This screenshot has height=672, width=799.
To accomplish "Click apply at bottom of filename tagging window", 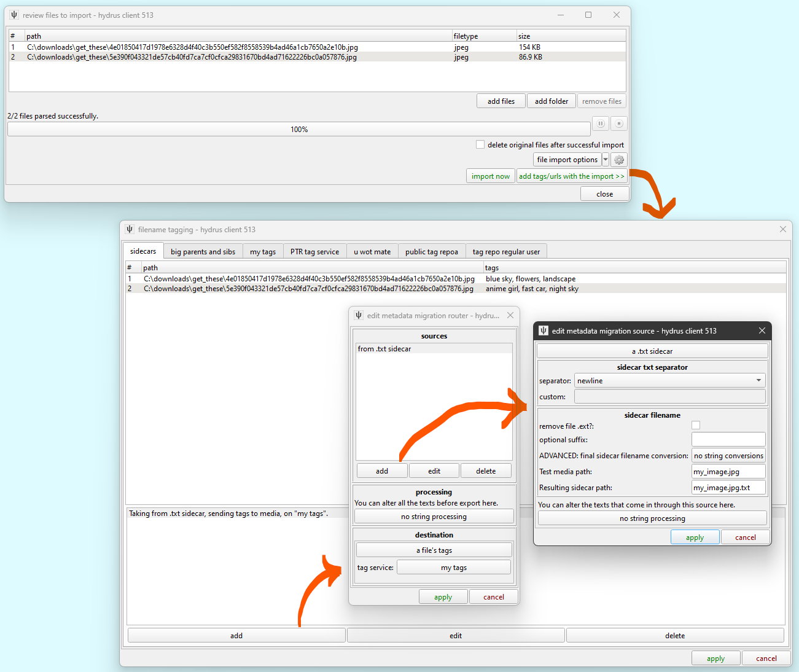I will click(715, 658).
